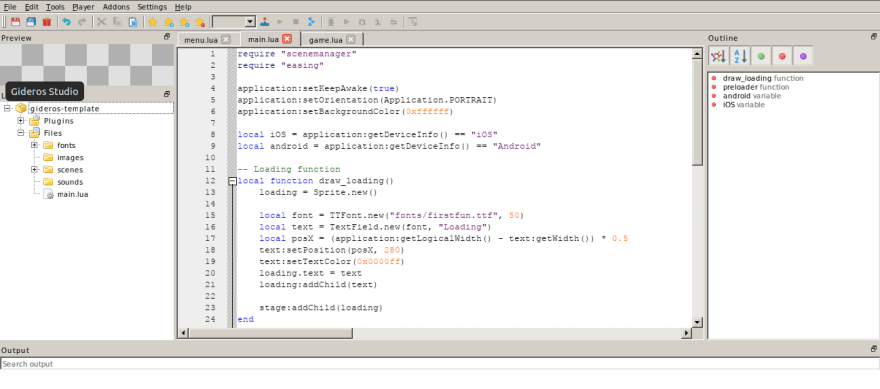880x389 pixels.
Task: Open the Player menu
Action: tap(83, 7)
